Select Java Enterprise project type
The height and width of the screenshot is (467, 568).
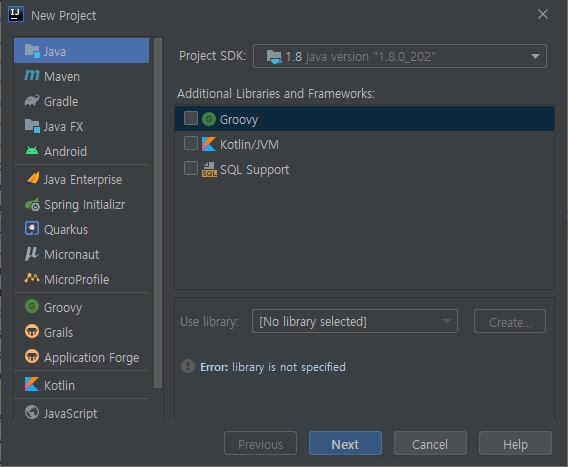click(x=82, y=179)
